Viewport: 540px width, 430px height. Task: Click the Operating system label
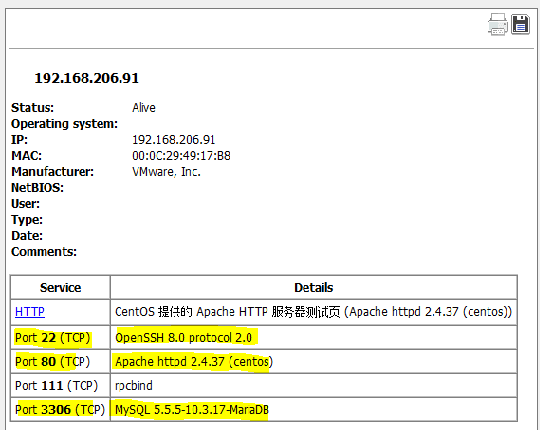pos(64,124)
